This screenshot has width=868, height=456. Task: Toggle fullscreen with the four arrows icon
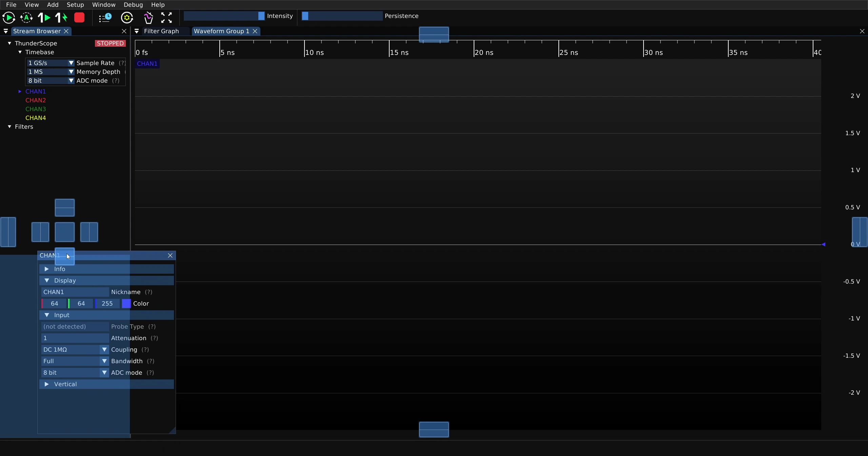(x=166, y=18)
